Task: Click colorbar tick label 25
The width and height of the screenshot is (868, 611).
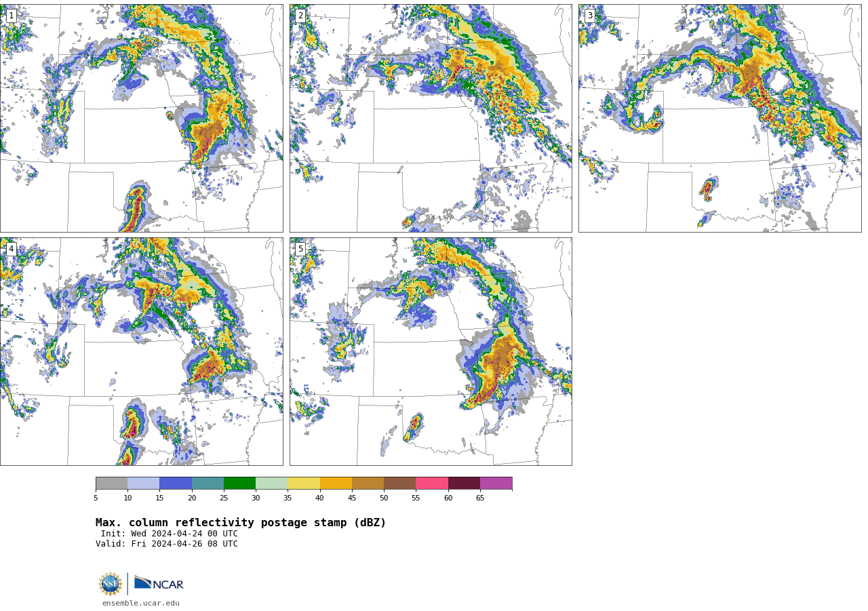Action: [x=224, y=498]
